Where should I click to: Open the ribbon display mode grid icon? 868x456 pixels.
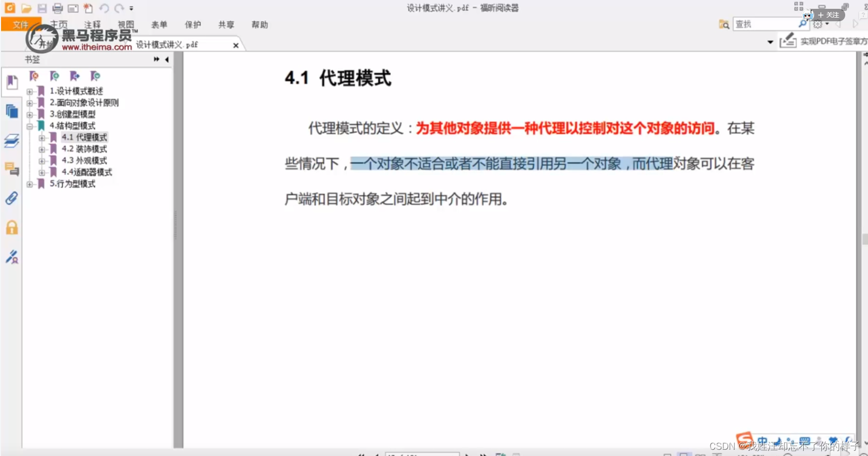799,6
